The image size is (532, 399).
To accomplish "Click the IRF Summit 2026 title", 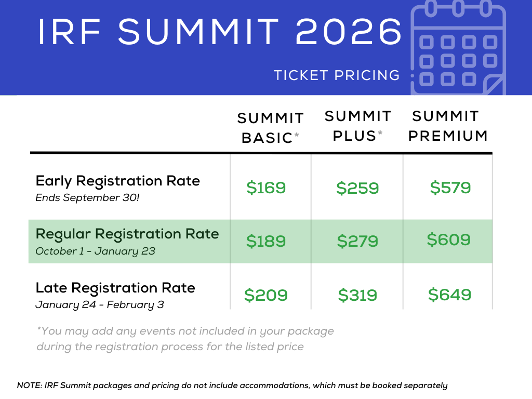I will pos(220,33).
